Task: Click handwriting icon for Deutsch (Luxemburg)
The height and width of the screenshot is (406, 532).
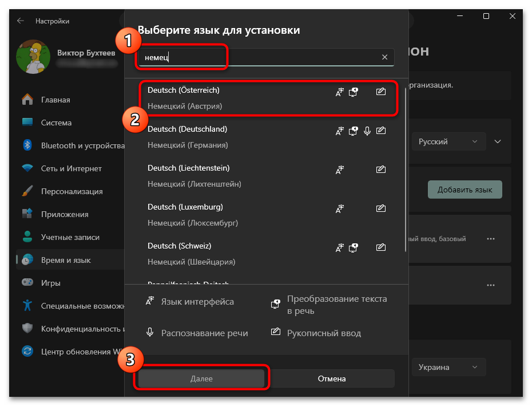Action: coord(380,208)
